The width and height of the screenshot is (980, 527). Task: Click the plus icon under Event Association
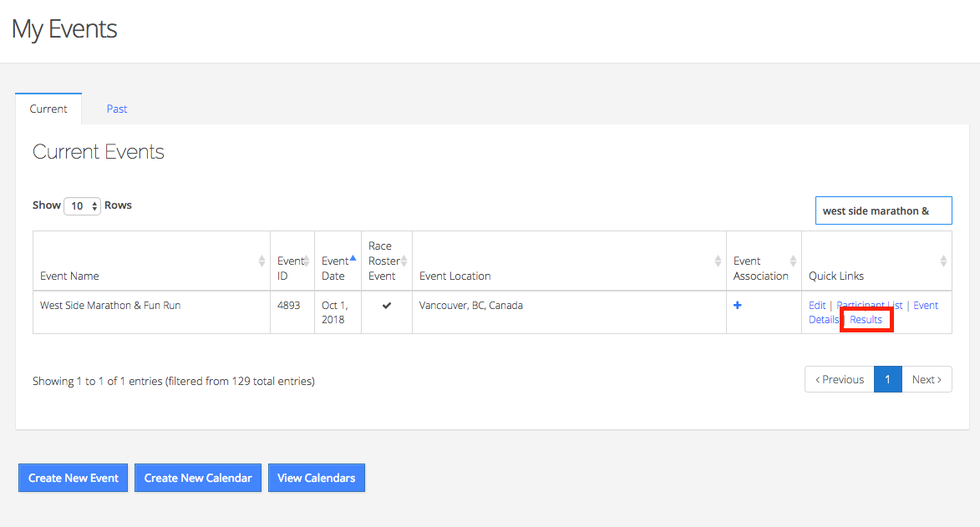click(x=738, y=305)
